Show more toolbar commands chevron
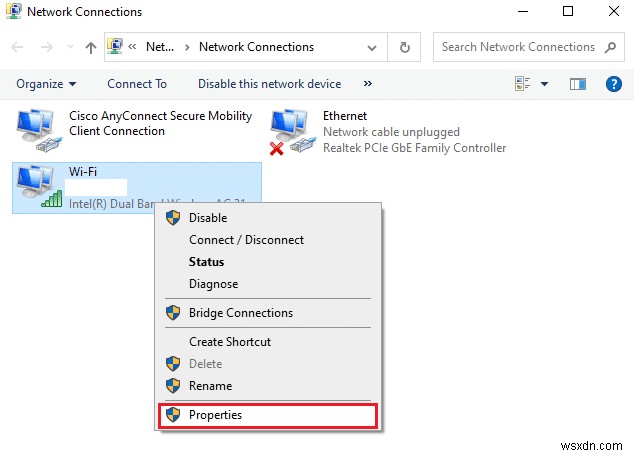The width and height of the screenshot is (634, 456). pyautogui.click(x=368, y=84)
